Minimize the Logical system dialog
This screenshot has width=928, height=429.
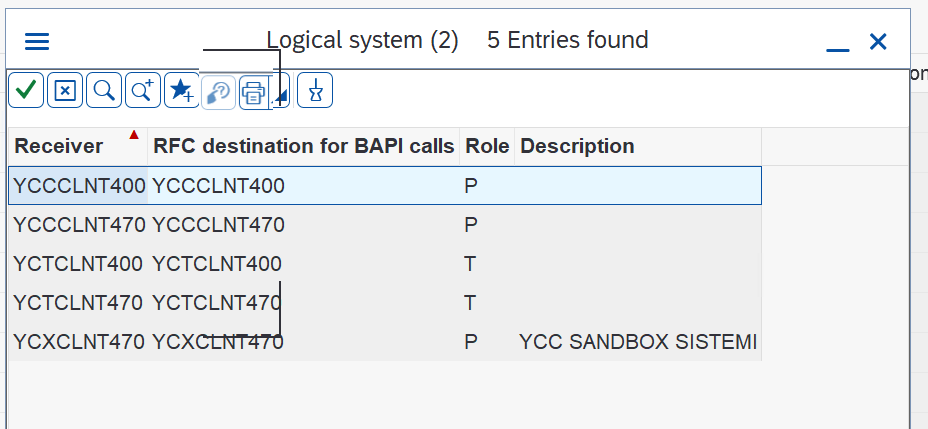coord(837,43)
